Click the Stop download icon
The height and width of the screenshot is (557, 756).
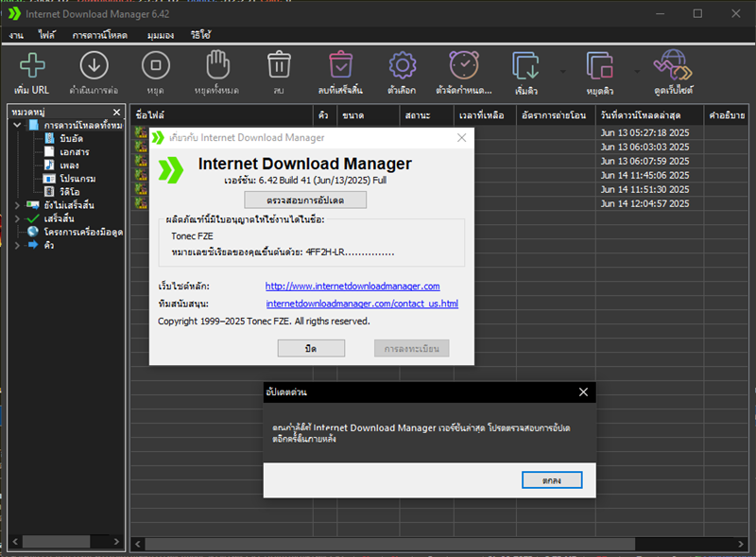[156, 65]
